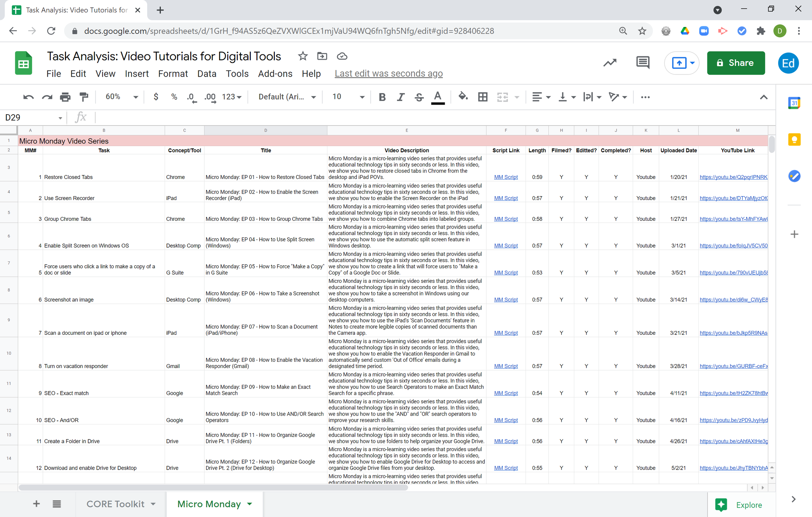Toggle italic formatting
Image resolution: width=812 pixels, height=517 pixels.
[400, 97]
